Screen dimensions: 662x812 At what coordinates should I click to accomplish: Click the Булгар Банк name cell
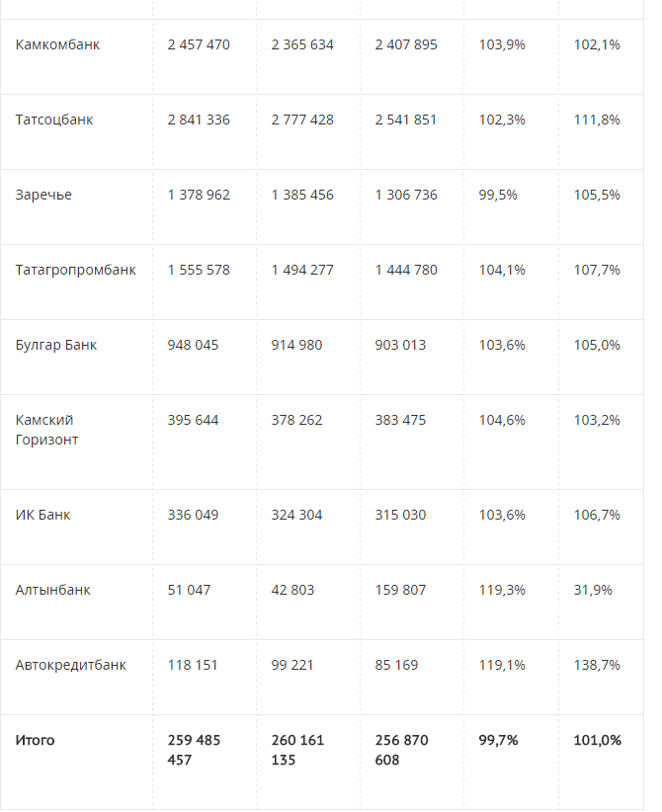click(x=56, y=345)
